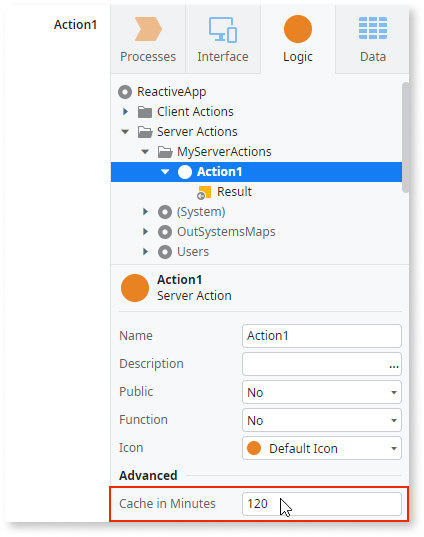Click the Users module icon
Image resolution: width=424 pixels, height=537 pixels.
pyautogui.click(x=165, y=252)
